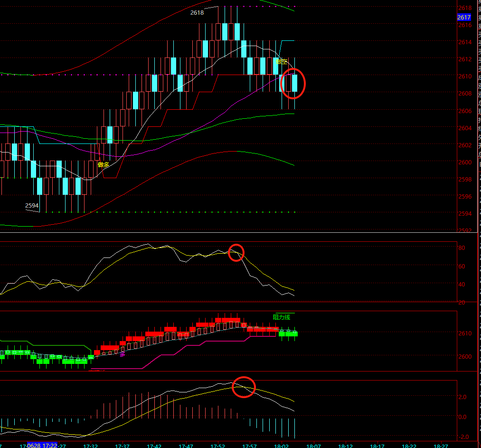481x448 pixels.
Task: Click the 40 level on oscillator axis
Action: pyautogui.click(x=462, y=285)
